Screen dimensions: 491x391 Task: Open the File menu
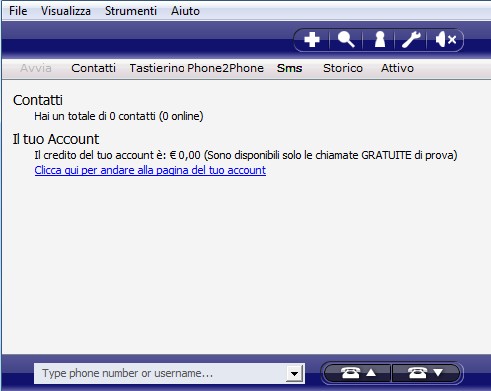18,11
